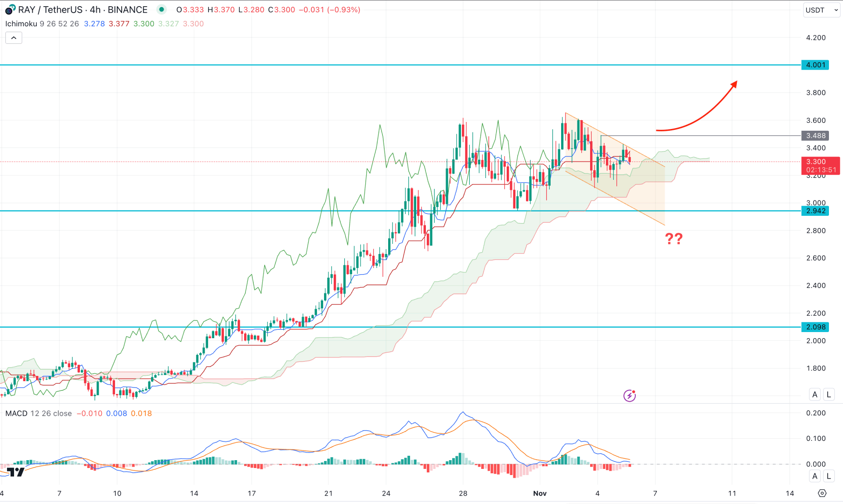Click the 28 date label on time axis
Viewport: 843px width, 504px height.
[463, 493]
